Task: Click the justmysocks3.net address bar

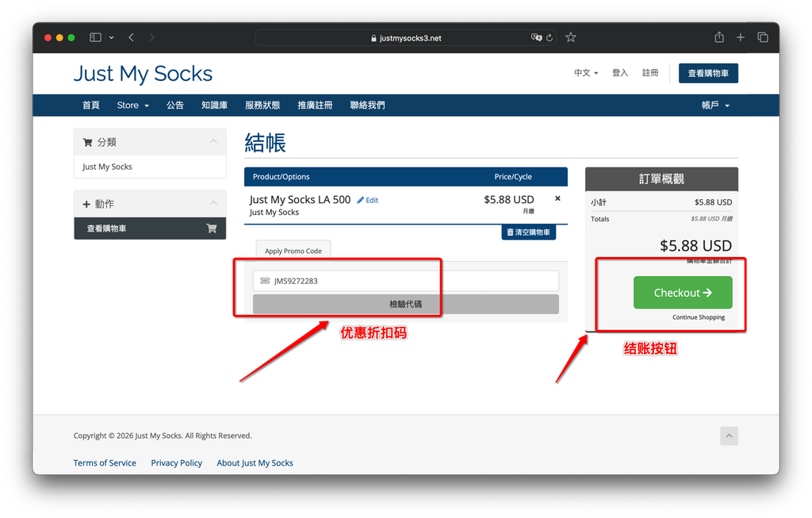Action: (x=406, y=38)
